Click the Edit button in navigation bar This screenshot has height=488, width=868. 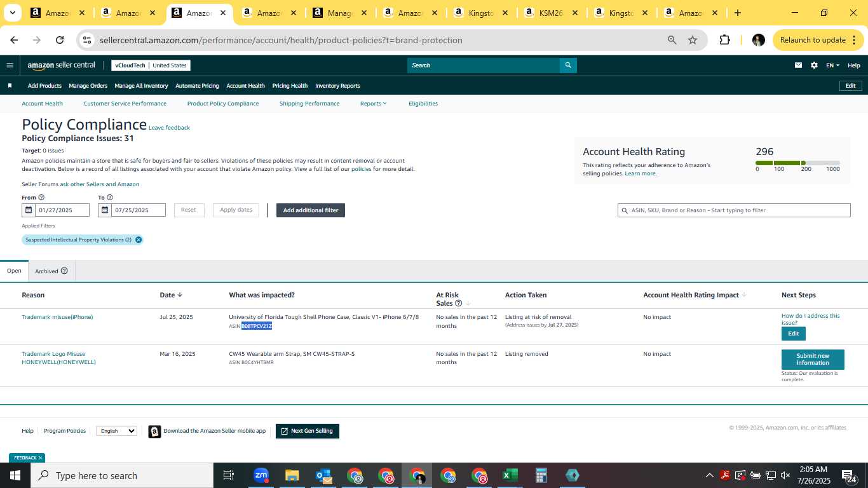pyautogui.click(x=850, y=86)
